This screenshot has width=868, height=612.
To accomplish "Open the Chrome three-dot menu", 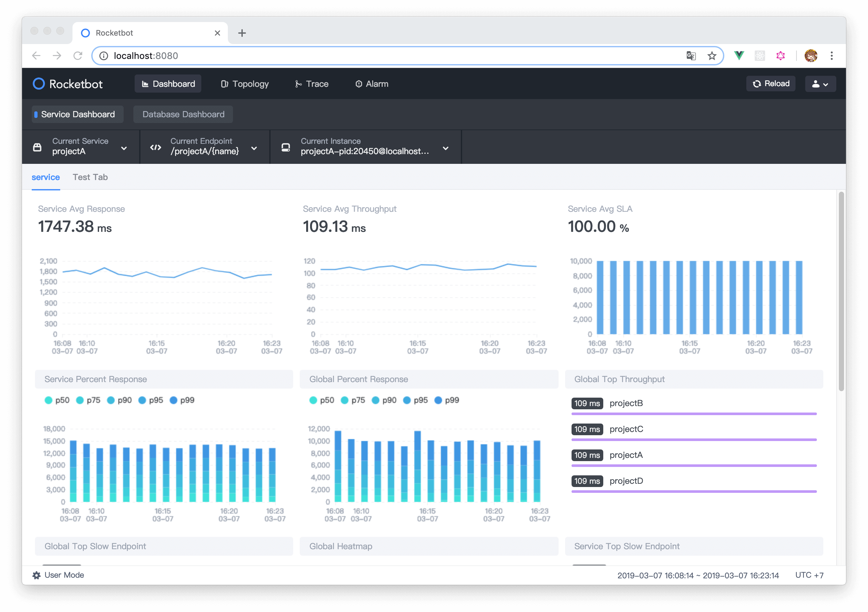I will click(x=831, y=56).
